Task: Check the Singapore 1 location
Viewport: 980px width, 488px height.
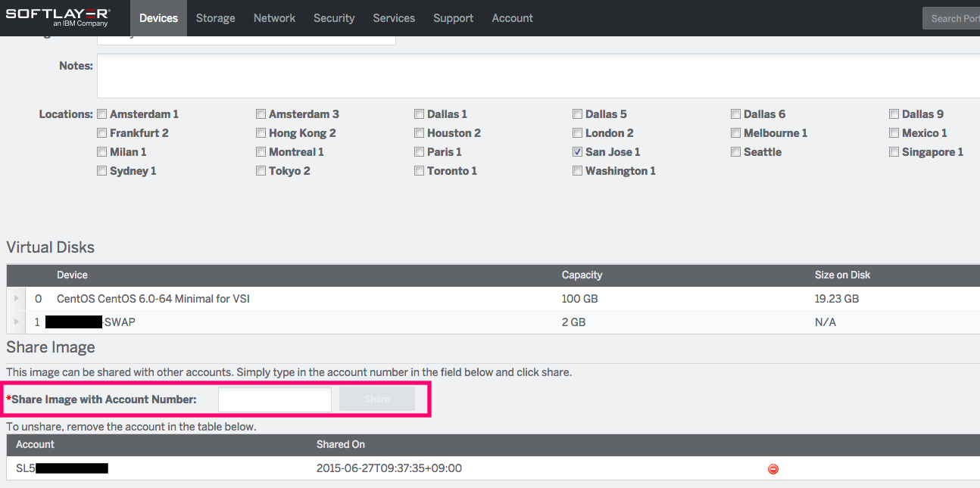Action: [894, 151]
